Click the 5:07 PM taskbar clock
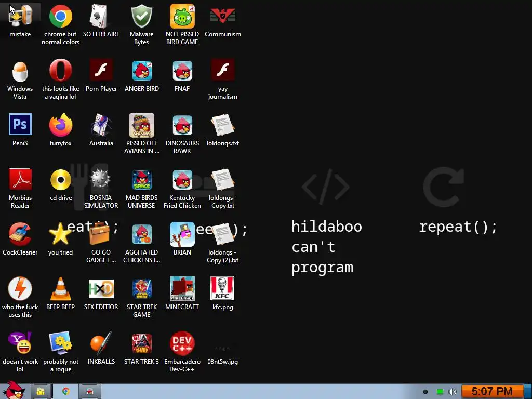 [492, 392]
